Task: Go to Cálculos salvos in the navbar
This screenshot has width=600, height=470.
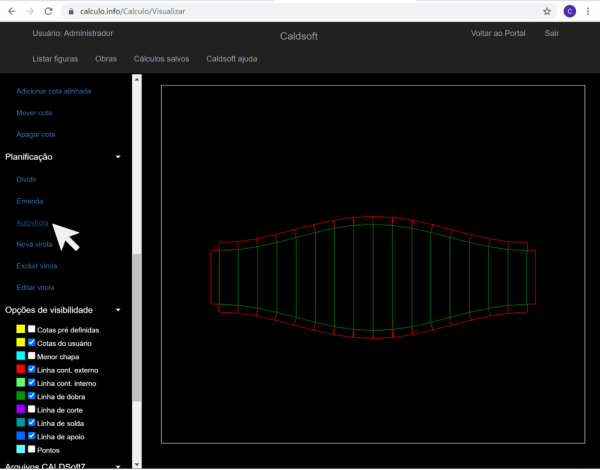Action: [x=161, y=59]
